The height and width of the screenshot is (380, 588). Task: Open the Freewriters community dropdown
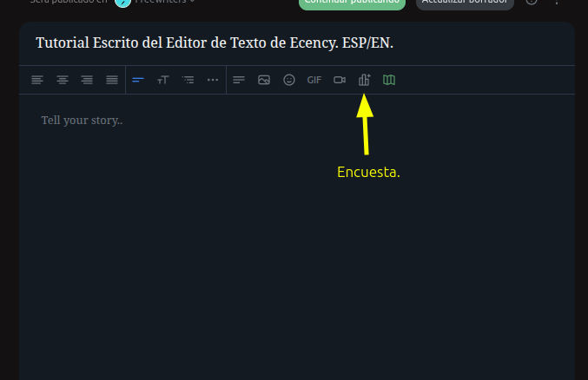click(165, 2)
